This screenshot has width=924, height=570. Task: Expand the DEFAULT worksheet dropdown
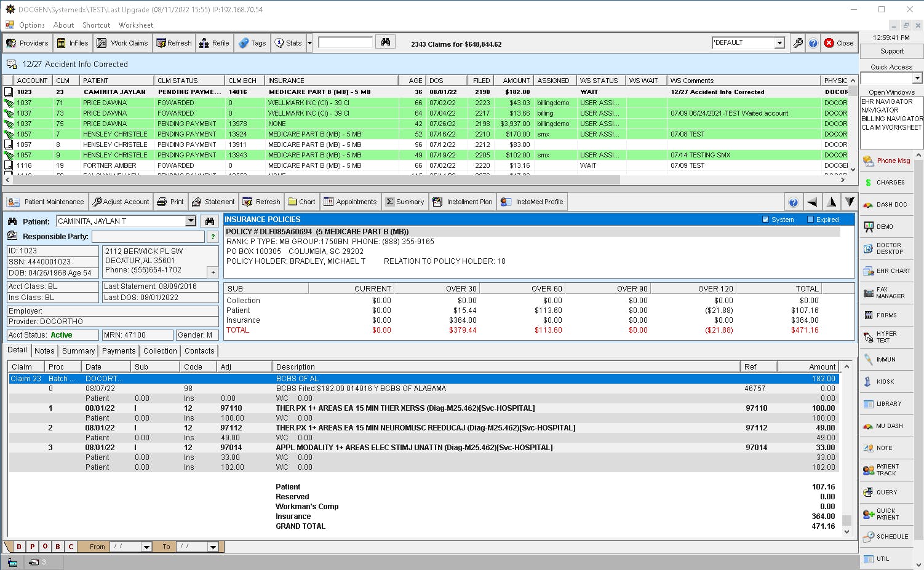pos(779,43)
